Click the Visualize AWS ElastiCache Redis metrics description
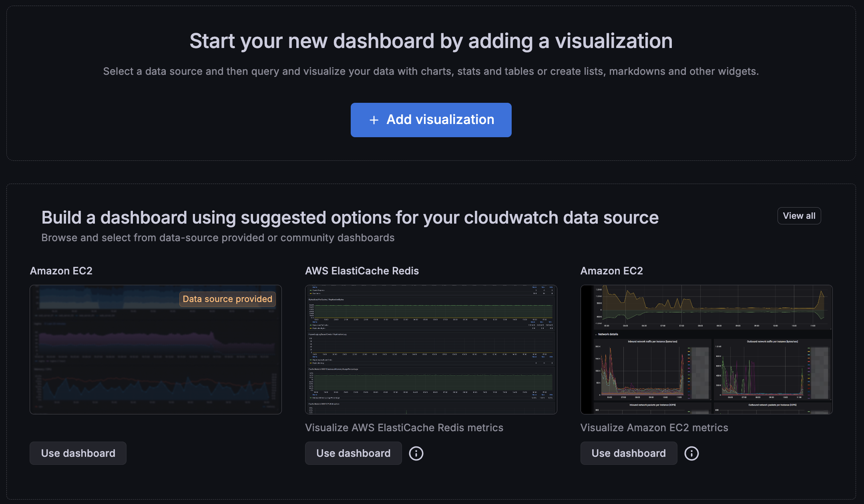Screen dimensions: 864x504 tap(404, 428)
